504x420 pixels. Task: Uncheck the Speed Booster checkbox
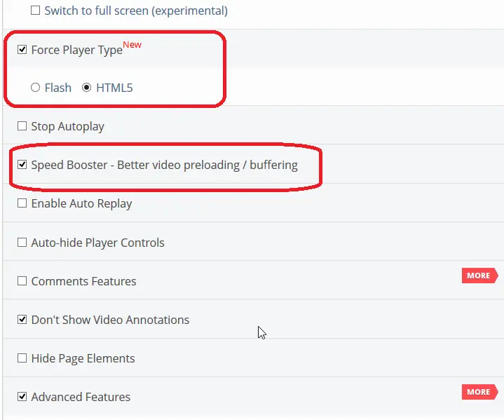(x=22, y=165)
